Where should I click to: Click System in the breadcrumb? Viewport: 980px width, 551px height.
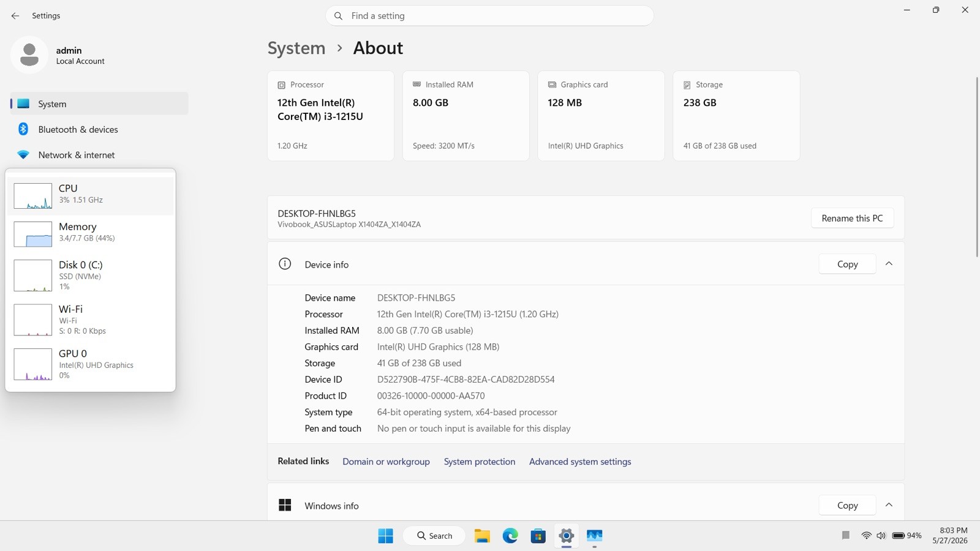[x=296, y=48]
